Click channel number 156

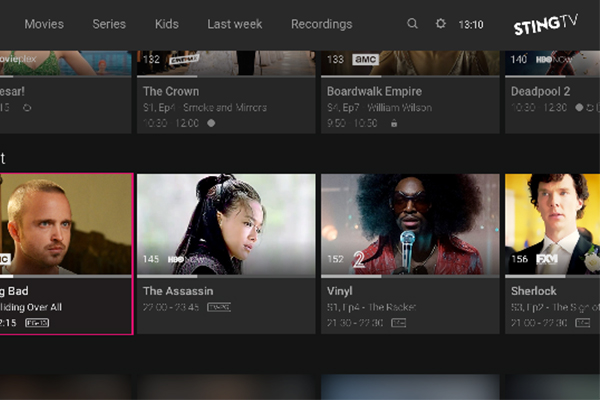(x=520, y=259)
